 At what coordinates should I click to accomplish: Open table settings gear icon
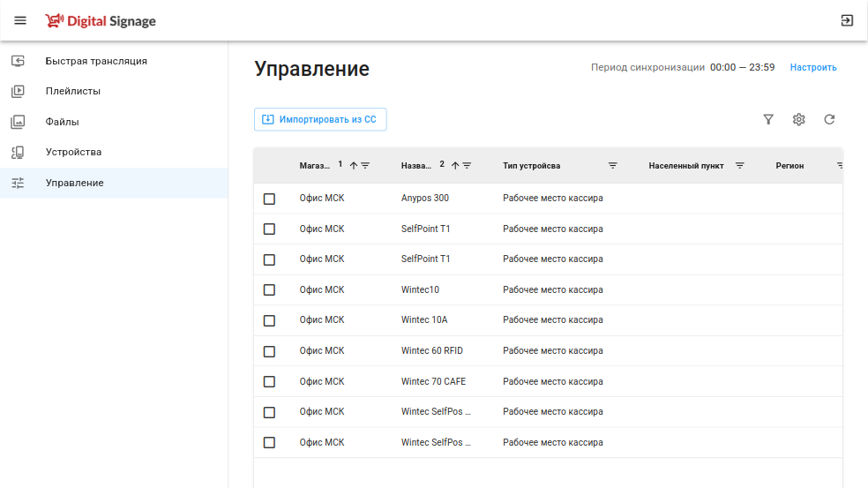(798, 120)
